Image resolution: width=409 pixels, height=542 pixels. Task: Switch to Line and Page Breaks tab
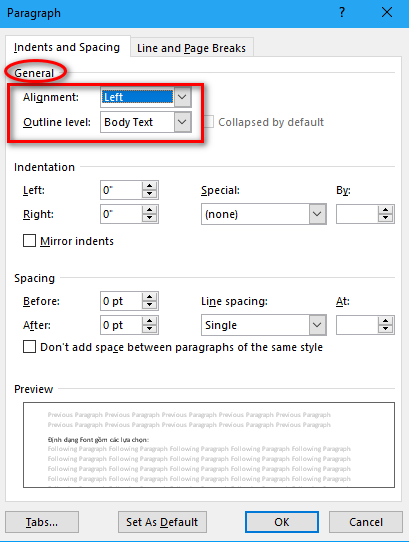pyautogui.click(x=191, y=48)
